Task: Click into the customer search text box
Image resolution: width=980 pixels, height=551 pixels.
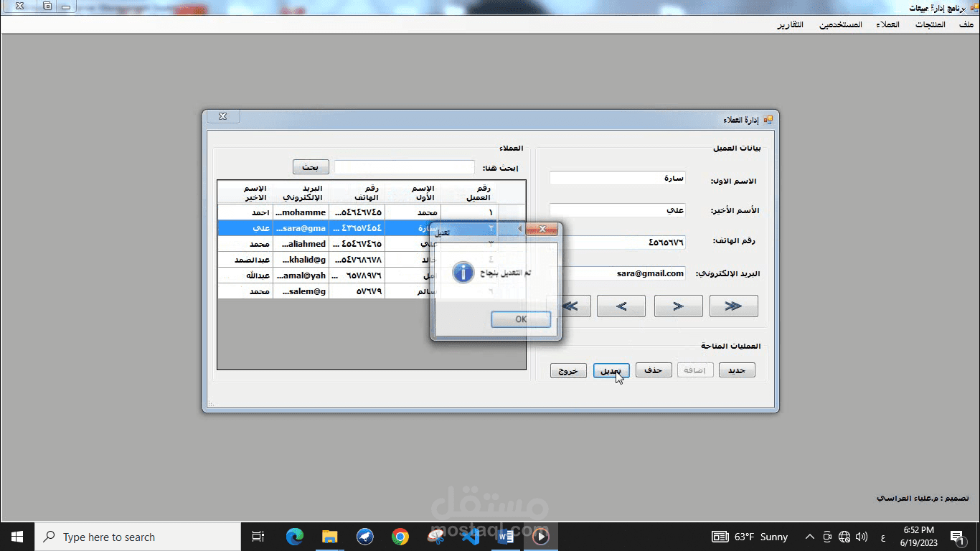Action: pyautogui.click(x=405, y=167)
